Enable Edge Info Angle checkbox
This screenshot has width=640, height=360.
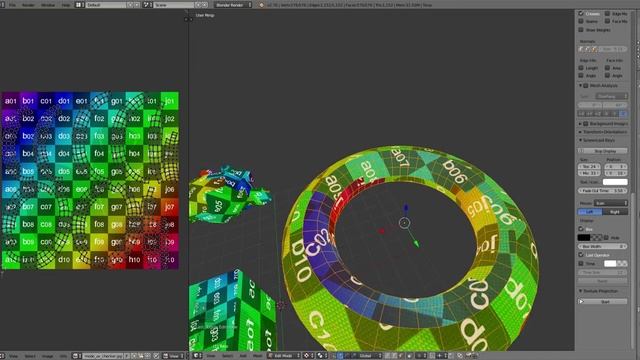[x=581, y=76]
